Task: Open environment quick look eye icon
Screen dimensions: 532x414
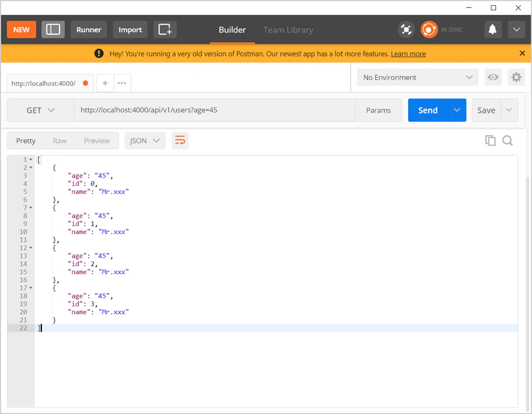Action: 492,77
